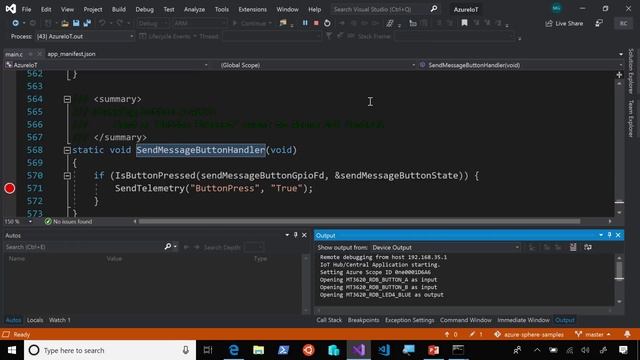Open the Analyze menu
Image resolution: width=640 pixels, height=360 pixels.
click(194, 9)
